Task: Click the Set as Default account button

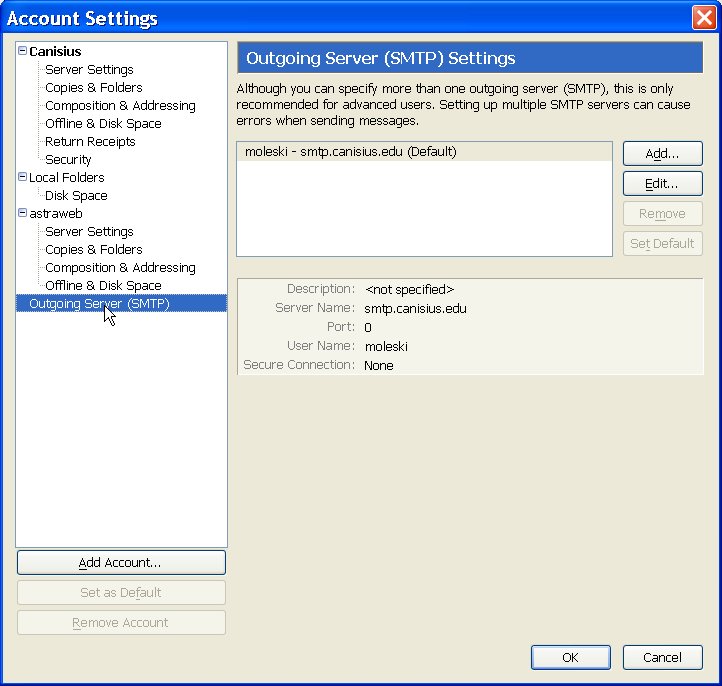Action: click(x=121, y=592)
